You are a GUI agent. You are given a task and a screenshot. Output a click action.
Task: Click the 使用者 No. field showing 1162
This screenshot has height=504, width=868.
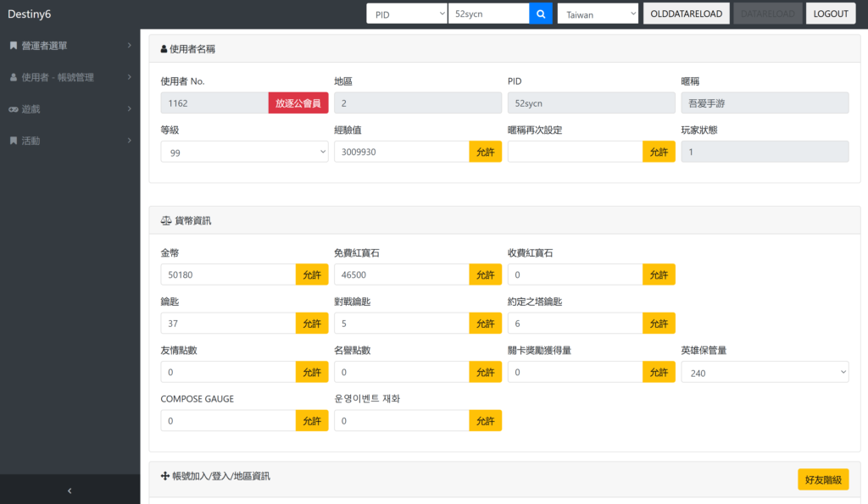click(214, 102)
